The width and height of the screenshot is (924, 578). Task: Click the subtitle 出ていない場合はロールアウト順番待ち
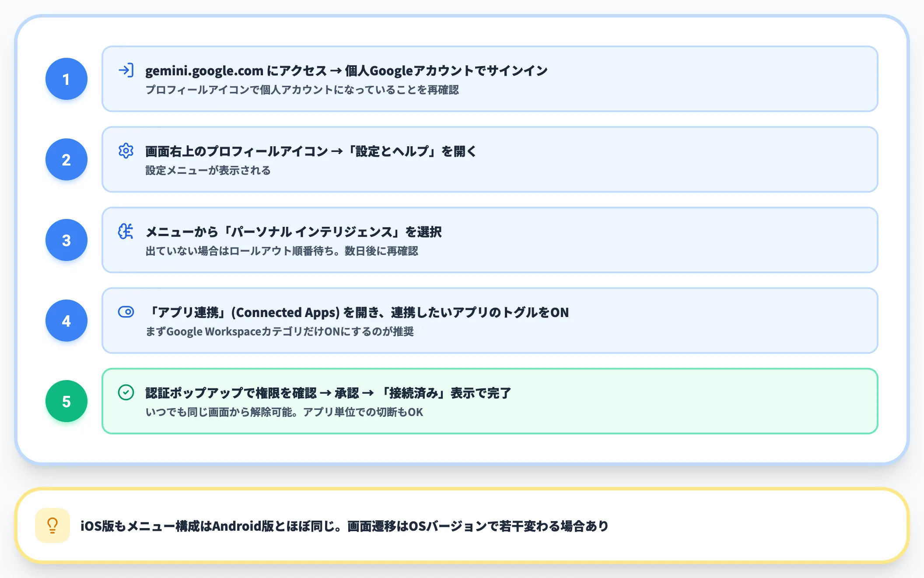pyautogui.click(x=282, y=251)
